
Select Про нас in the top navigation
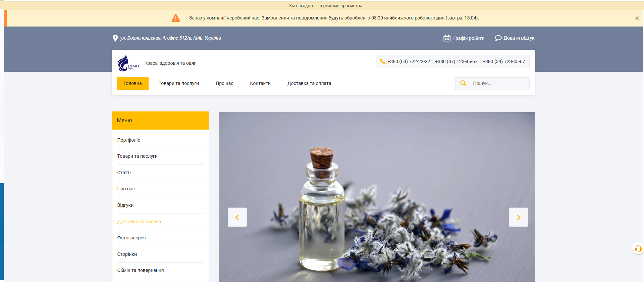coord(224,84)
